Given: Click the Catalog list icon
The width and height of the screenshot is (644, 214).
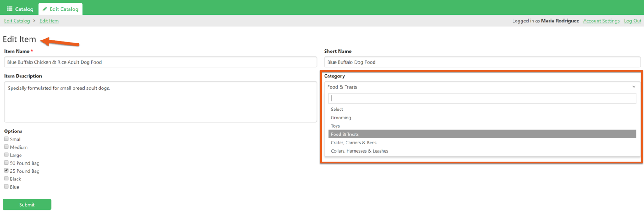Looking at the screenshot, I should click(x=10, y=9).
